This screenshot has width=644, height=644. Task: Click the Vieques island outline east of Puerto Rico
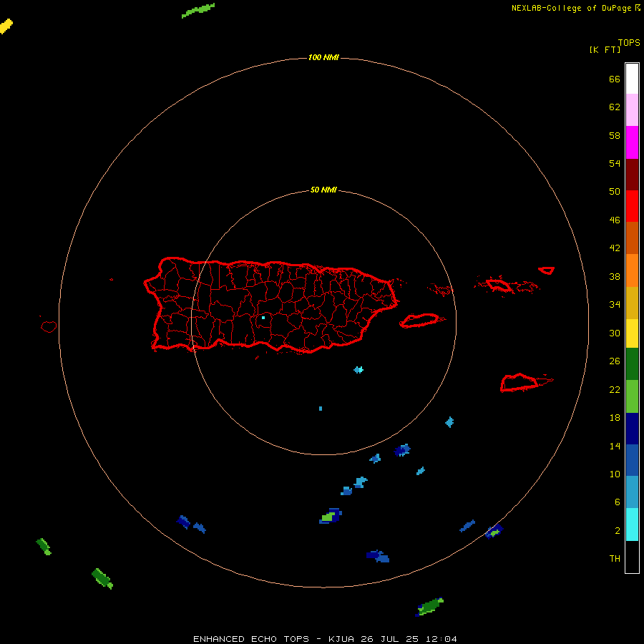pyautogui.click(x=420, y=321)
